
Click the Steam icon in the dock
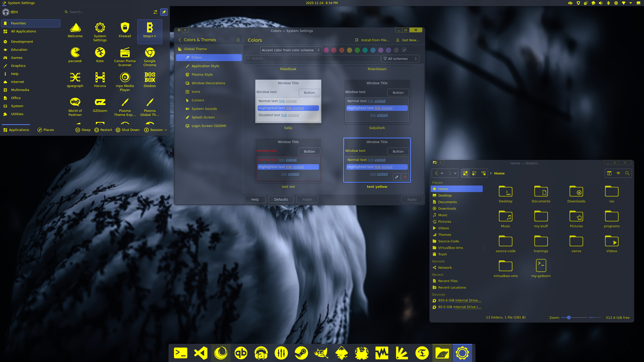pyautogui.click(x=301, y=353)
